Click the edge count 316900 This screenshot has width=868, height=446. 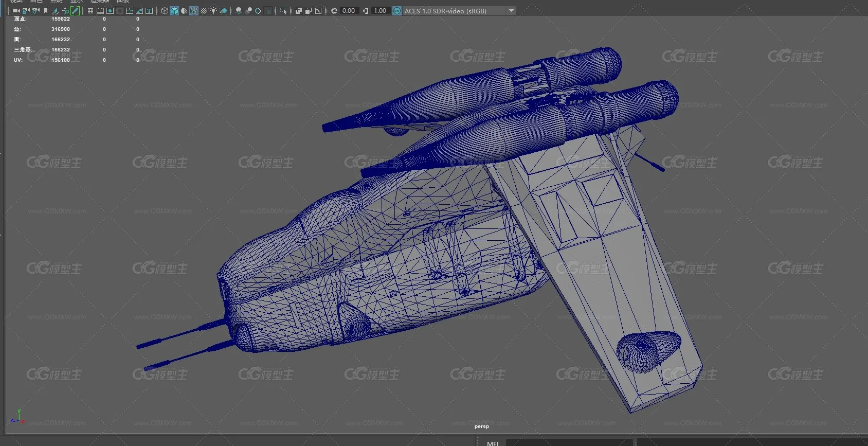61,29
